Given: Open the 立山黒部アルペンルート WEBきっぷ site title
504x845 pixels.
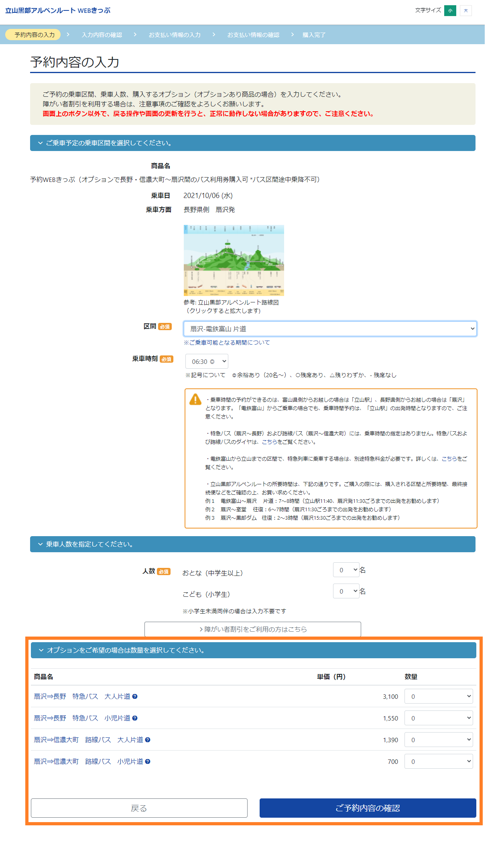Looking at the screenshot, I should point(58,10).
